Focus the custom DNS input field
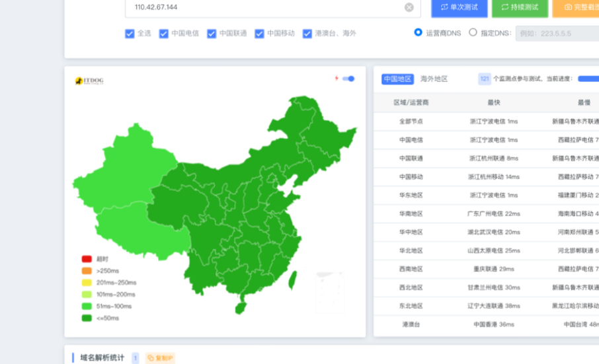 coord(557,34)
